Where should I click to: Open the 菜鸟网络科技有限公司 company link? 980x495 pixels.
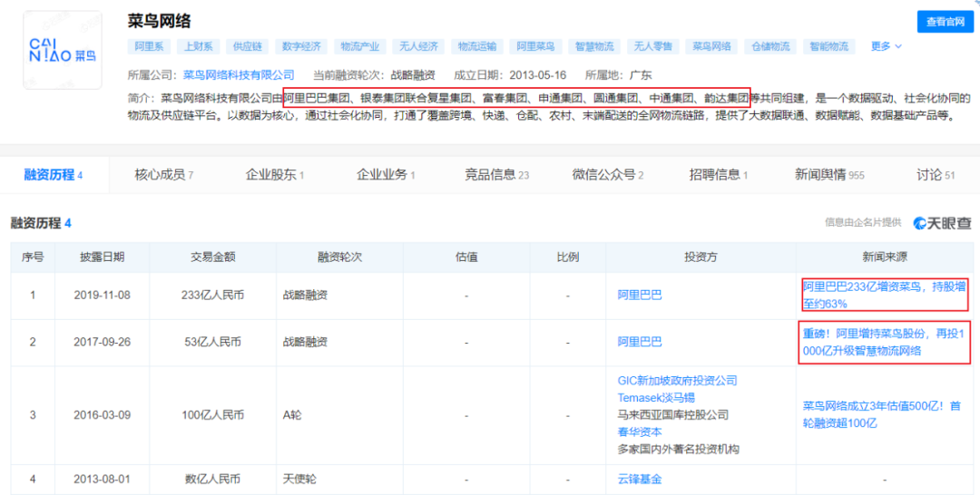point(239,75)
